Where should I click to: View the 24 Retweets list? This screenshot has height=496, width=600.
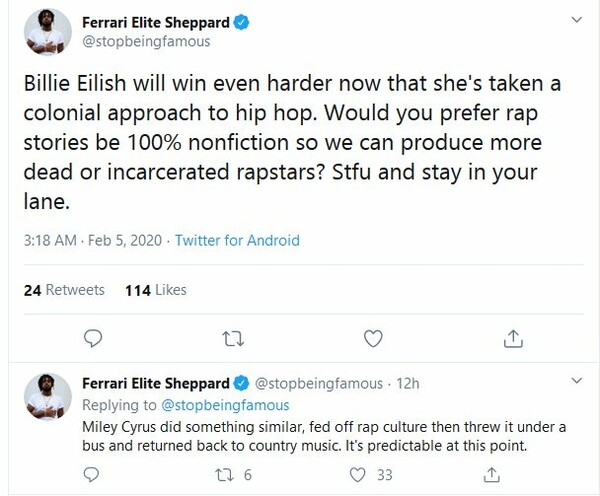point(64,290)
